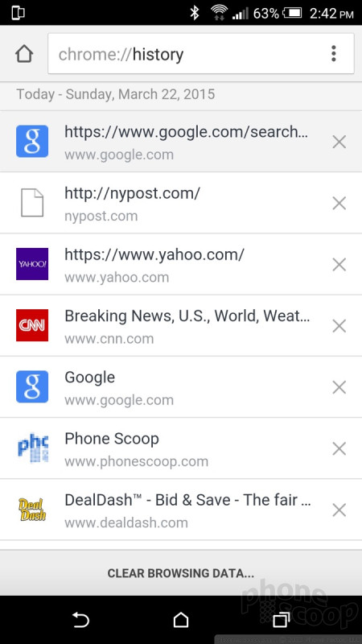The image size is (362, 644).
Task: Remove the Google homepage history entry
Action: (339, 387)
